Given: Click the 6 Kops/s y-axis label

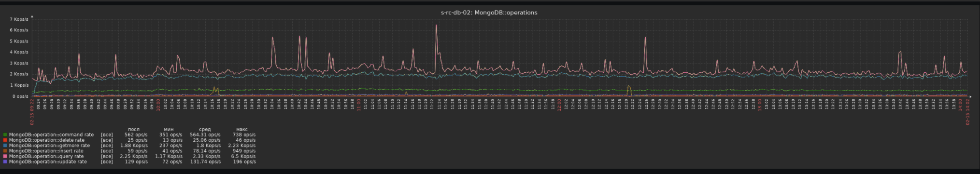Looking at the screenshot, I should (19, 30).
